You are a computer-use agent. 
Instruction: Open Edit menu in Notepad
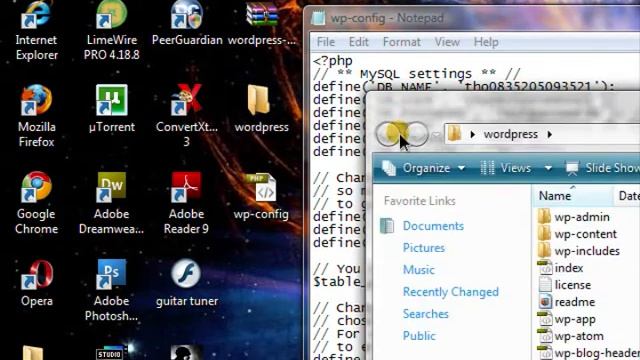click(358, 42)
